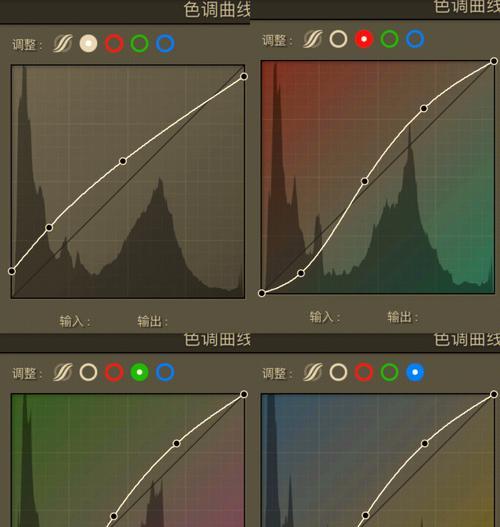The width and height of the screenshot is (500, 527).
Task: Click the upper control point on blue curve
Action: point(424,444)
